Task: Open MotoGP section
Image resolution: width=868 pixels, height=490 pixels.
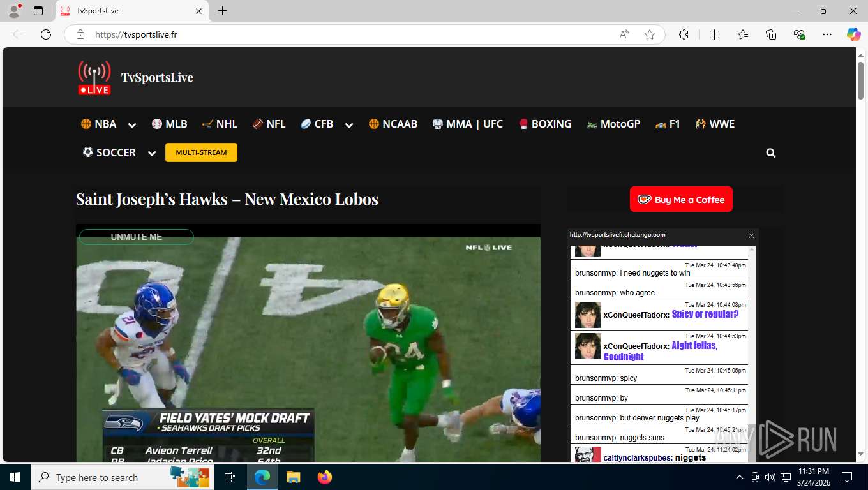Action: [613, 124]
